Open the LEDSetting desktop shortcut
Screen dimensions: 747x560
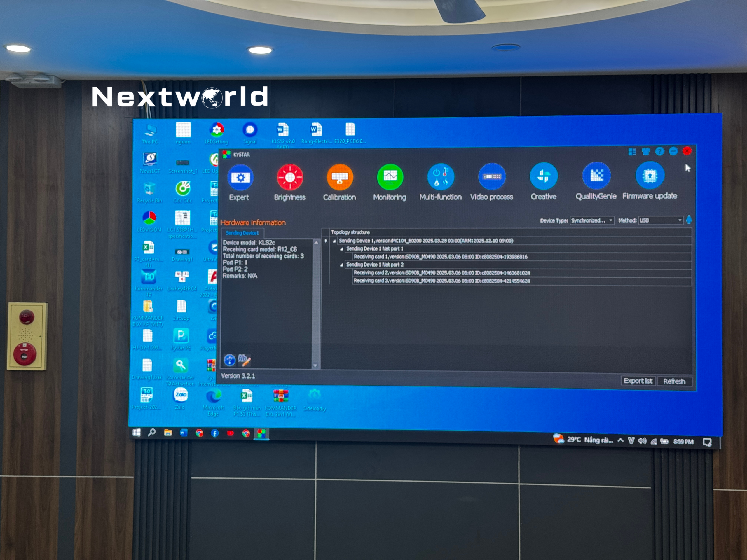pyautogui.click(x=217, y=133)
